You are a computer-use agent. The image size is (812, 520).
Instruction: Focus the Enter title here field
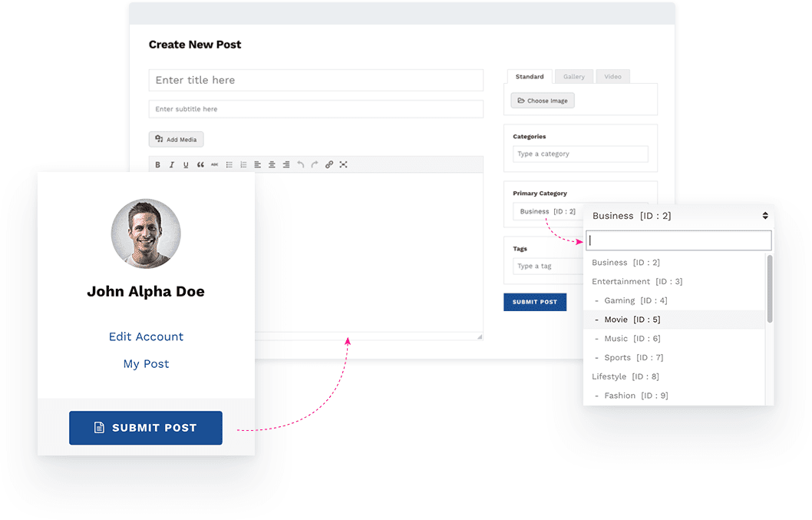point(315,80)
